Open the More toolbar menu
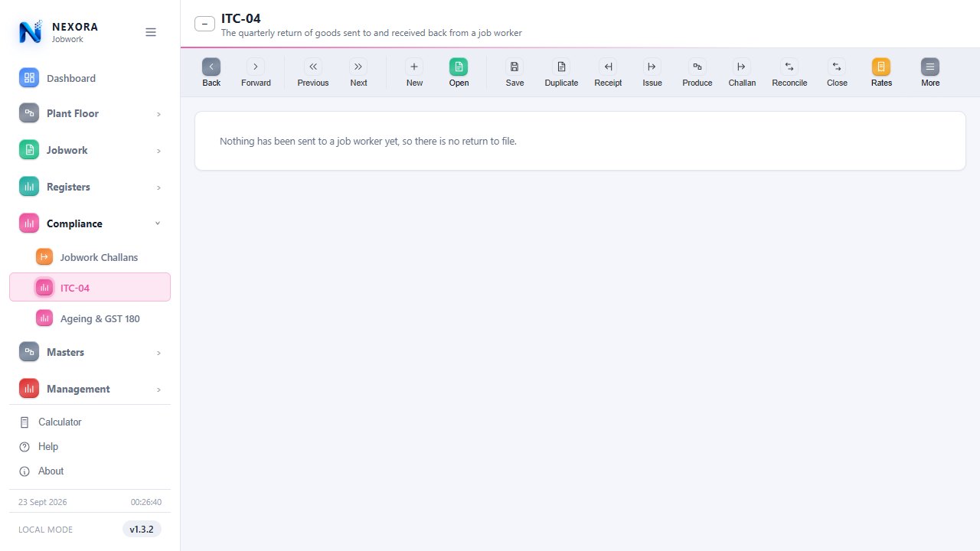 click(x=930, y=67)
